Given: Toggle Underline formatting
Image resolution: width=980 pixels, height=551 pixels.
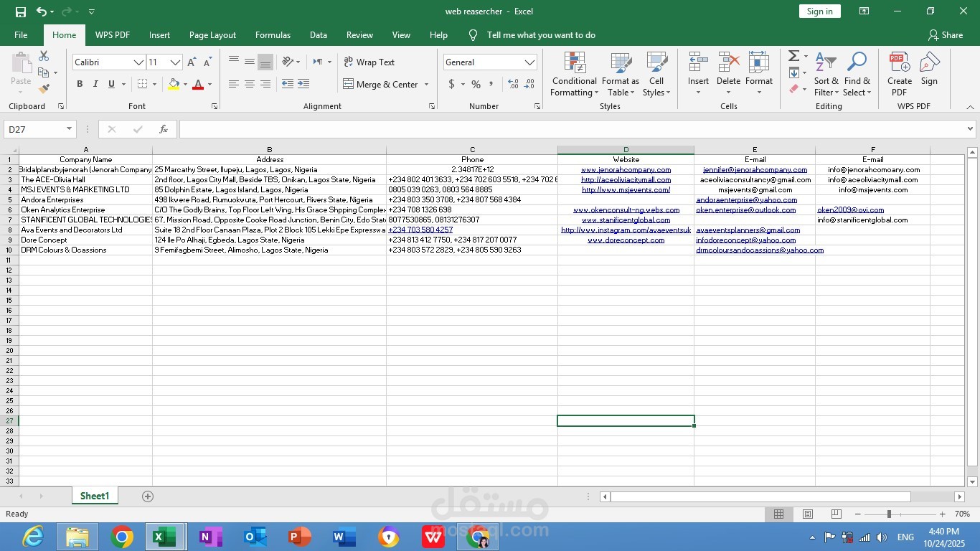Looking at the screenshot, I should point(111,84).
